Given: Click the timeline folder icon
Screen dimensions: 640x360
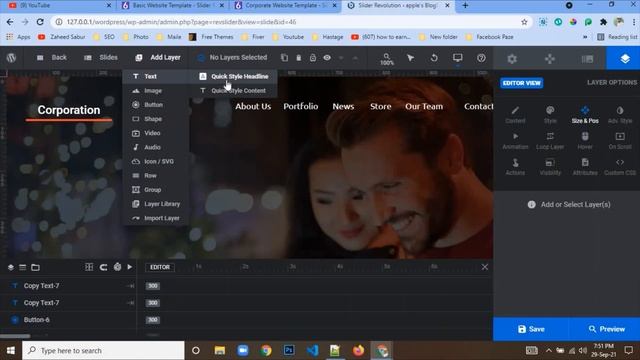Looking at the screenshot, I should pyautogui.click(x=36, y=267).
